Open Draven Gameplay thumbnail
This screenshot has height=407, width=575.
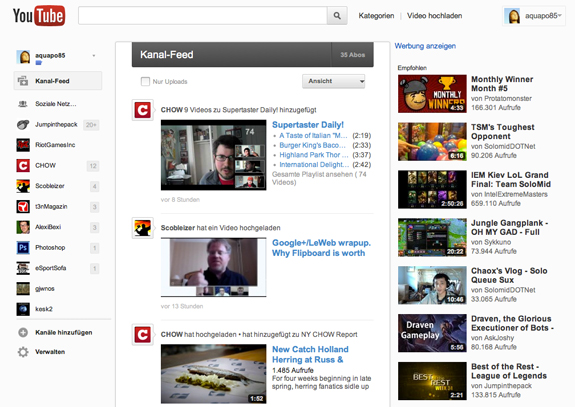(432, 333)
